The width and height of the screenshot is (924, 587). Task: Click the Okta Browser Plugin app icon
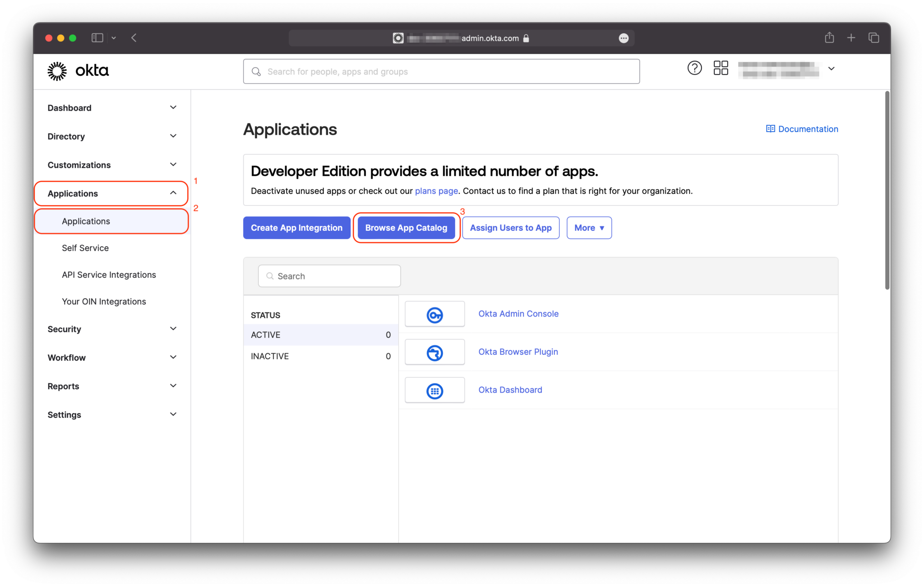[x=434, y=352]
